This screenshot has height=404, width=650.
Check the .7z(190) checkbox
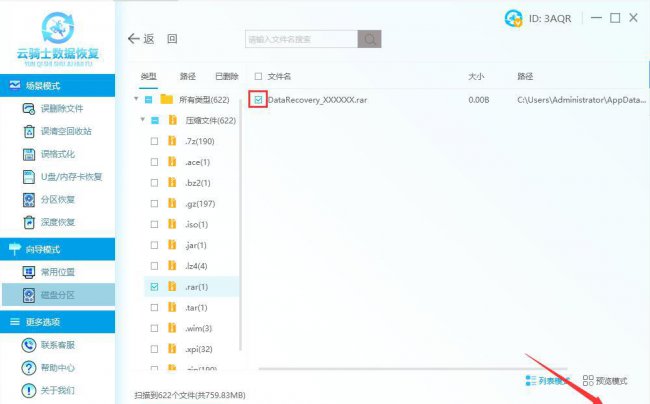tap(154, 141)
